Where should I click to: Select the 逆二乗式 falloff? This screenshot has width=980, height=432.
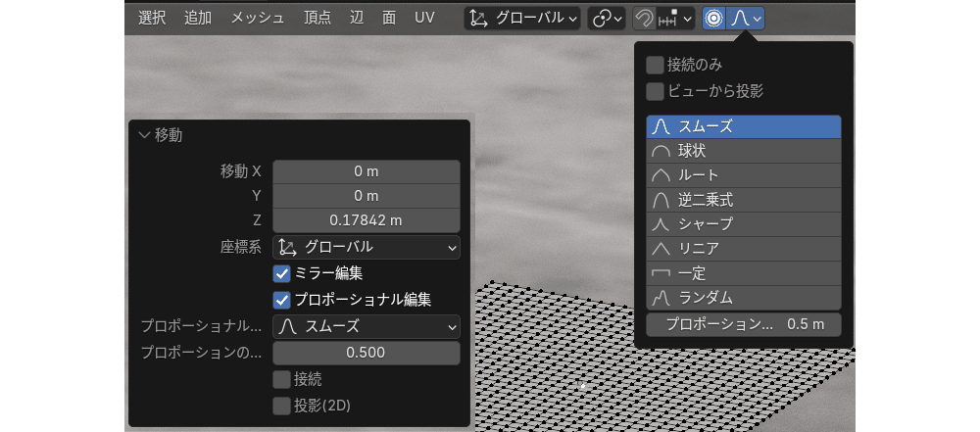point(744,200)
